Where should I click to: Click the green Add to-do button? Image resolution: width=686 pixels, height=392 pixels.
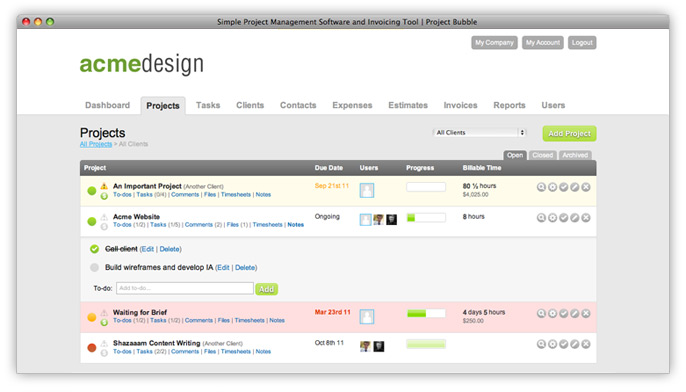pos(266,289)
